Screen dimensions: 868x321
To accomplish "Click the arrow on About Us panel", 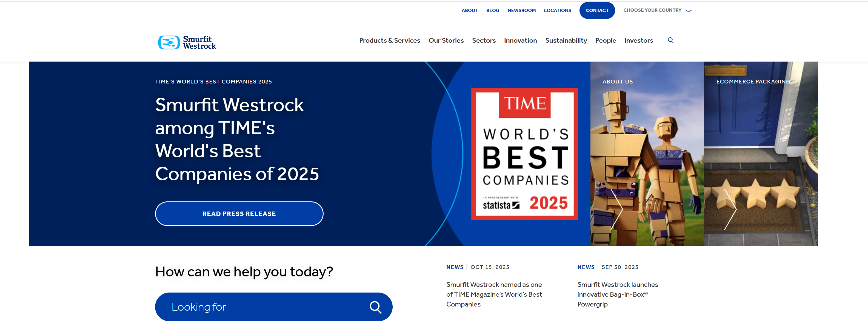I will click(617, 209).
